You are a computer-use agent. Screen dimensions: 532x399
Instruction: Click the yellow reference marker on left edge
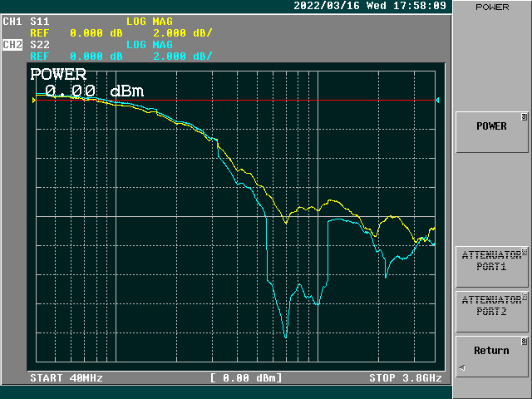[x=34, y=100]
